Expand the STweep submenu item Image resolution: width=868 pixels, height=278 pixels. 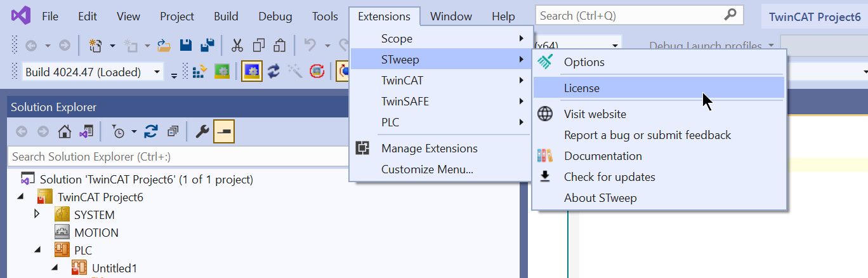click(440, 60)
